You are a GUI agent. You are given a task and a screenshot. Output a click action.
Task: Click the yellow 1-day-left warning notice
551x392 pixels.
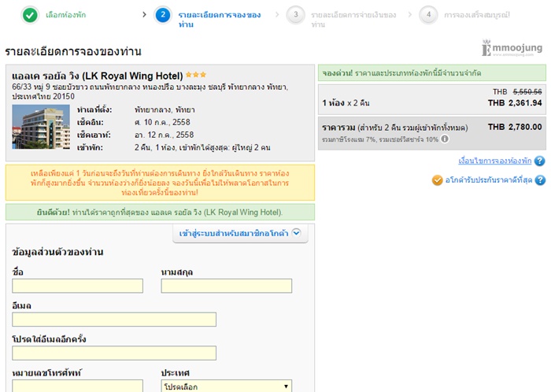coord(160,183)
